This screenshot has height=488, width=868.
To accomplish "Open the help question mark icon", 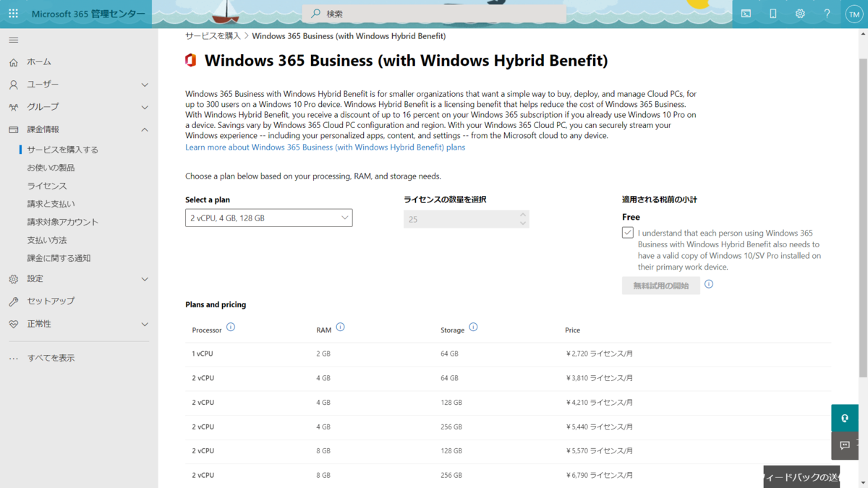I will coord(827,14).
